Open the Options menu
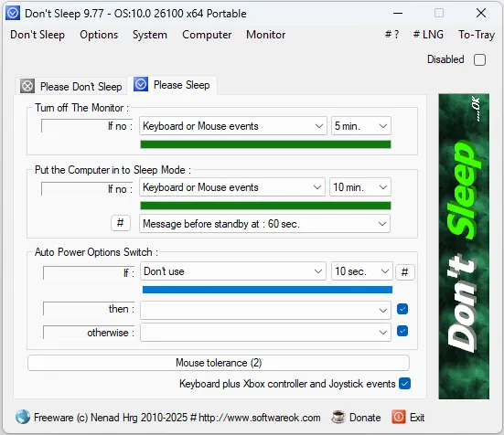 tap(99, 35)
